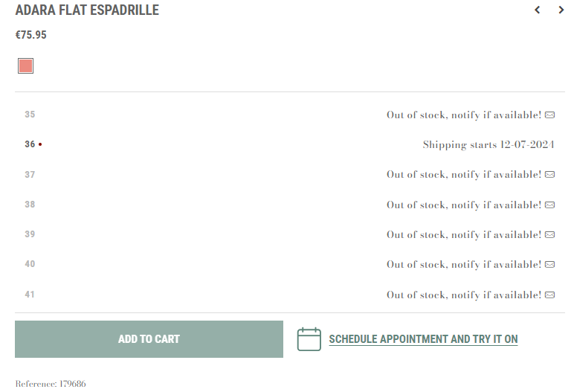574x392 pixels.
Task: Click the calendar appointment icon
Action: 309,339
